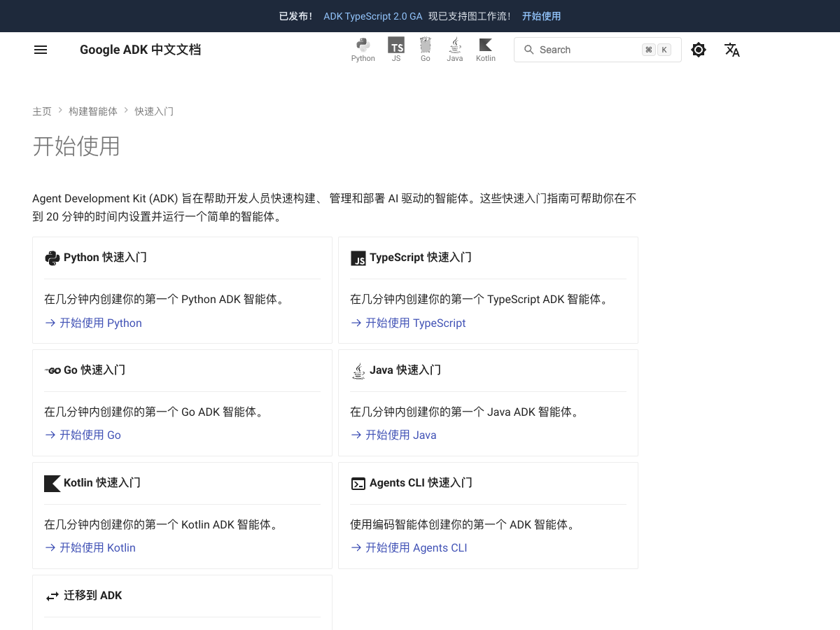Click text 使用编码智能体创建你的第一个 ADK 智能体。
840x630 pixels.
(463, 524)
